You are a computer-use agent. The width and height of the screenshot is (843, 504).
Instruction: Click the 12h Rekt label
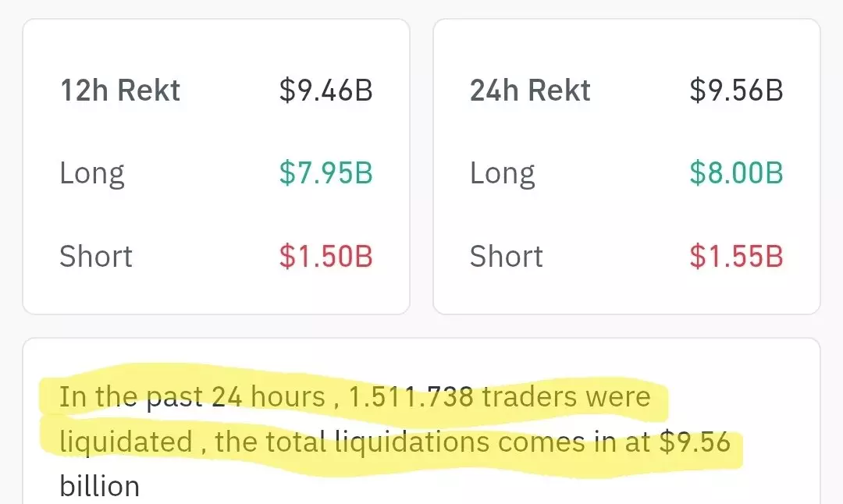pos(120,91)
